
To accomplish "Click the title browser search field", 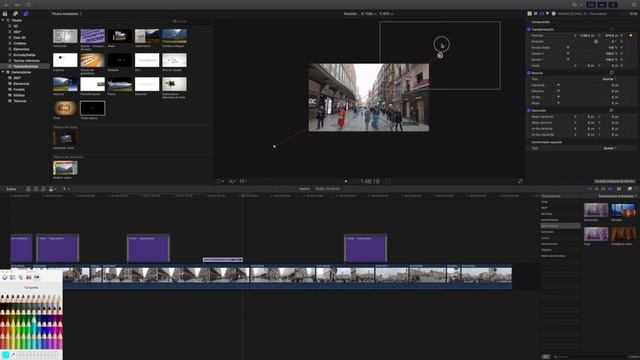I will point(190,21).
